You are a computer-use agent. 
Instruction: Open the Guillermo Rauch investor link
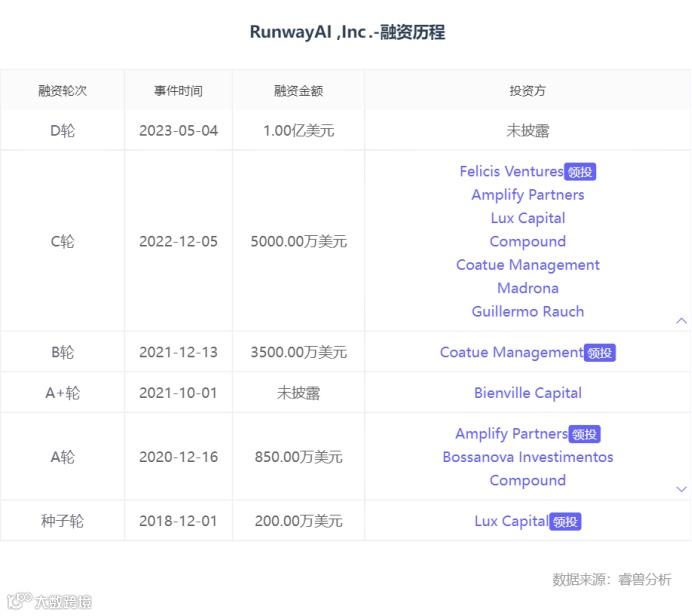[527, 312]
